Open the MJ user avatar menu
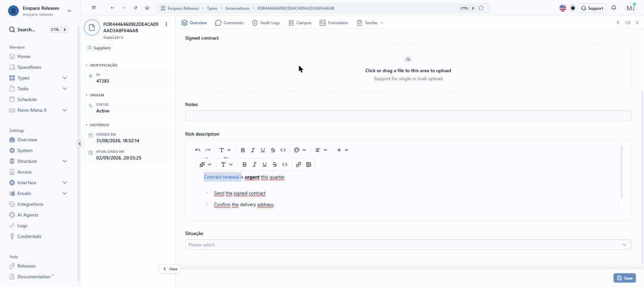This screenshot has height=287, width=644. click(630, 8)
